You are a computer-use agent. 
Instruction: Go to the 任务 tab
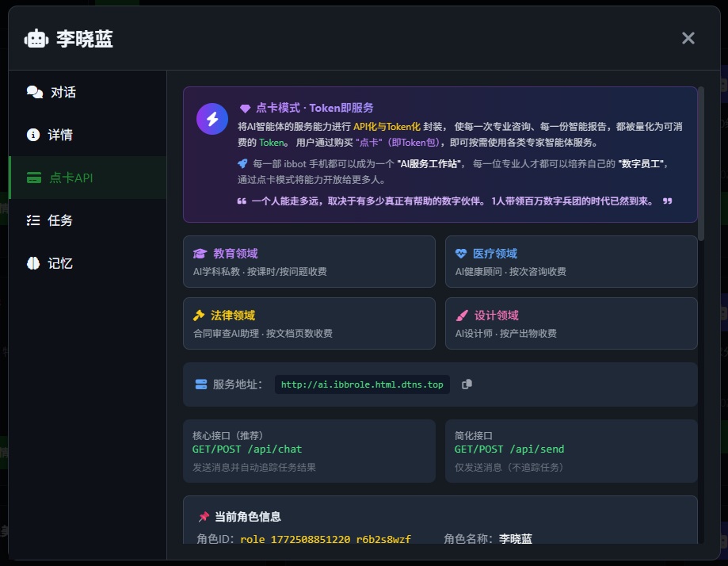(87, 220)
